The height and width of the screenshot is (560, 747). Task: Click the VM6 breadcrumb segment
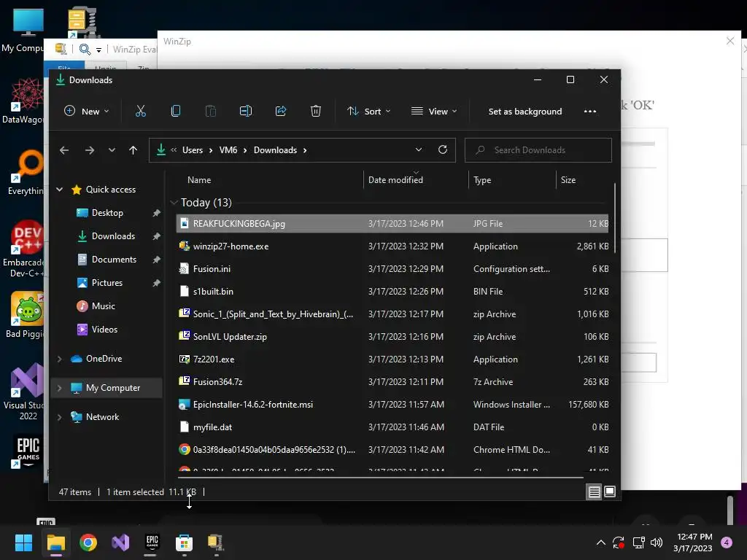[x=228, y=150]
